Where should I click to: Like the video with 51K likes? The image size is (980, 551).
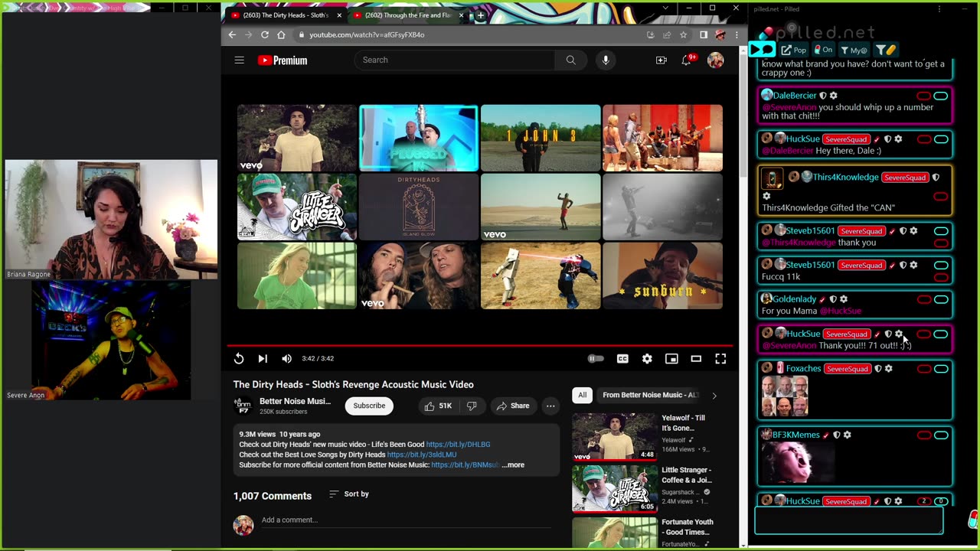click(438, 406)
